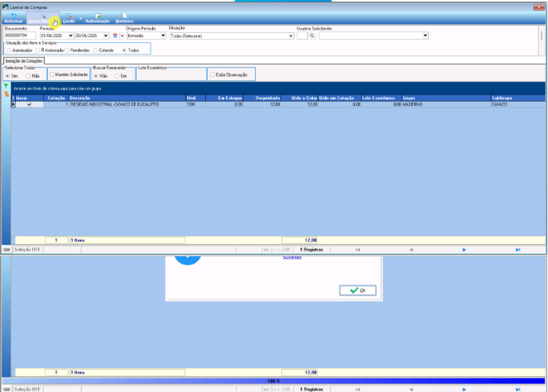
Task: Sort by the Cotação column header
Action: (56, 98)
